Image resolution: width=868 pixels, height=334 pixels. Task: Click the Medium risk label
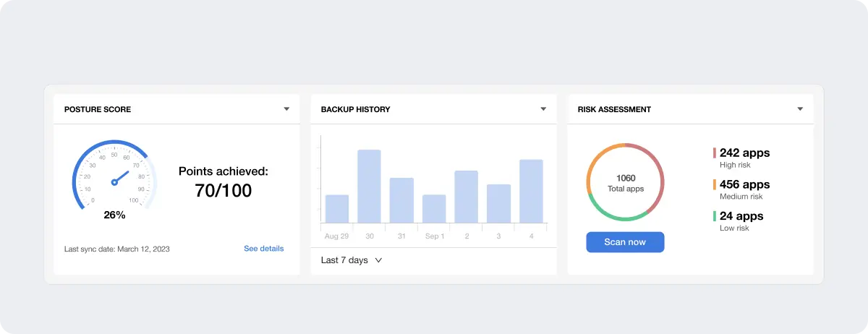741,197
